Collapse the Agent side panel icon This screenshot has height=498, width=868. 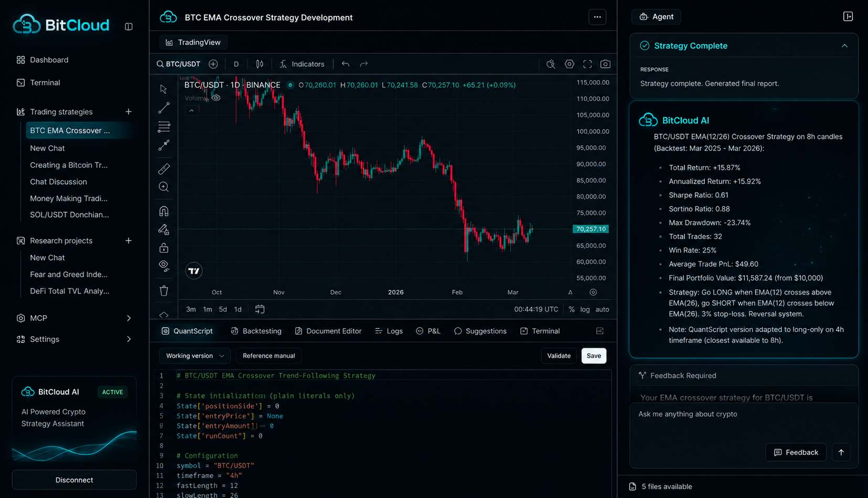[x=848, y=16]
